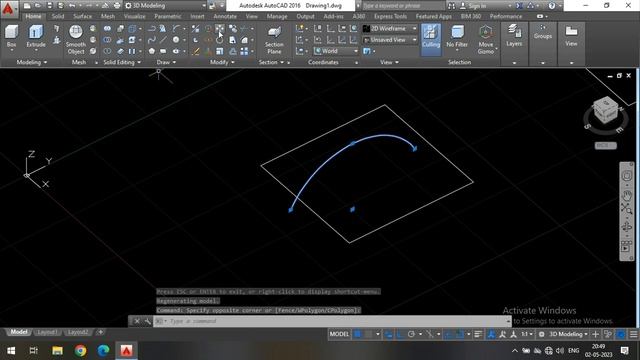The width and height of the screenshot is (640, 360).
Task: Open the annotation scale 1:1 dropdown
Action: click(x=527, y=334)
